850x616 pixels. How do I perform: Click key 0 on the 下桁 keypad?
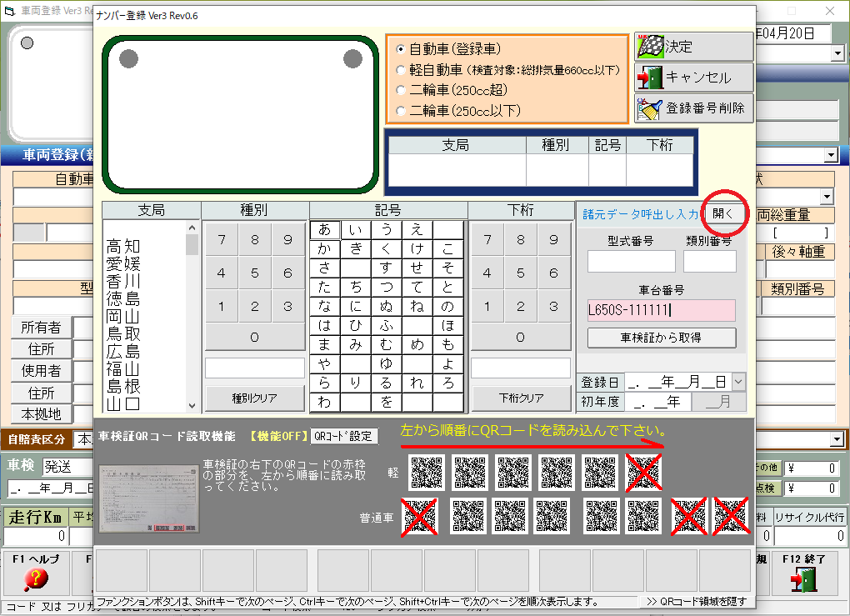[521, 338]
